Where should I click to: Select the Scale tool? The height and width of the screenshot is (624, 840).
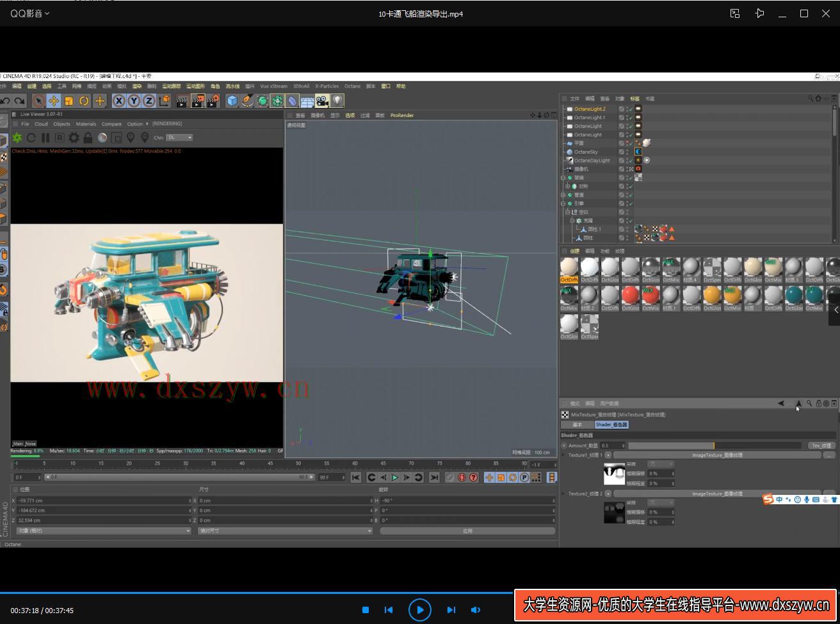pos(69,100)
